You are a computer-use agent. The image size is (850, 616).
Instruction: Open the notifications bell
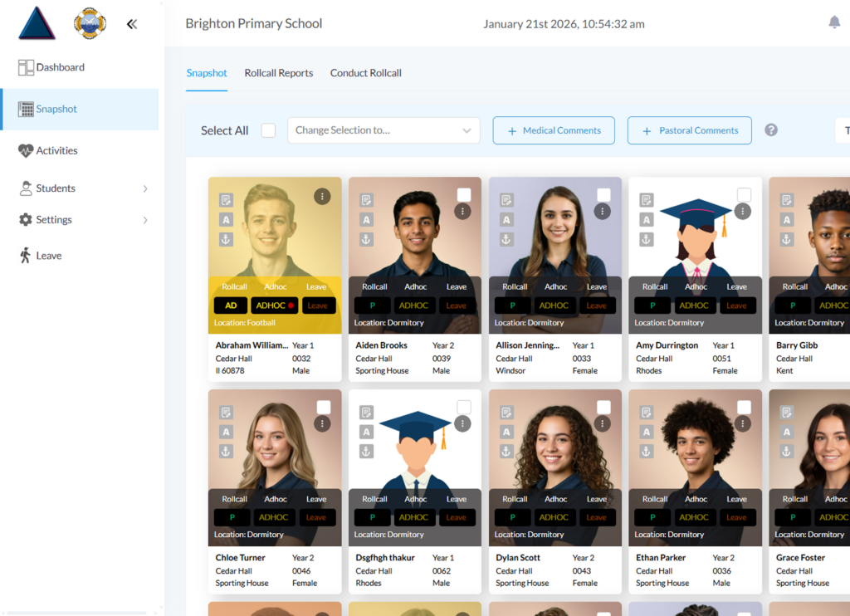[834, 22]
